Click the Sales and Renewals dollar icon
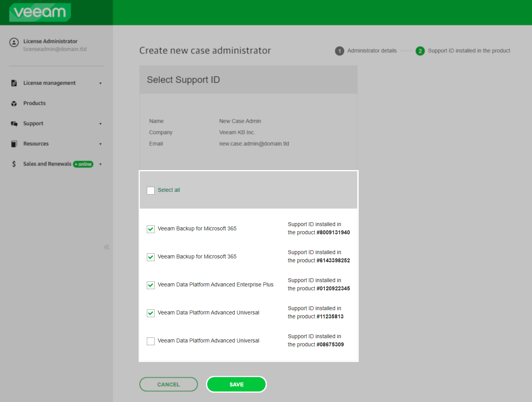 [x=14, y=164]
